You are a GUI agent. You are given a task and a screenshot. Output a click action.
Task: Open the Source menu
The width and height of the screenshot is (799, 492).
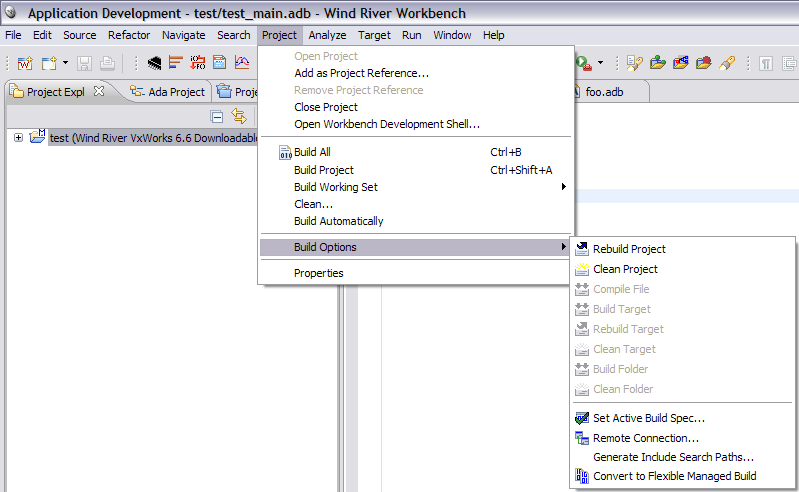point(79,35)
